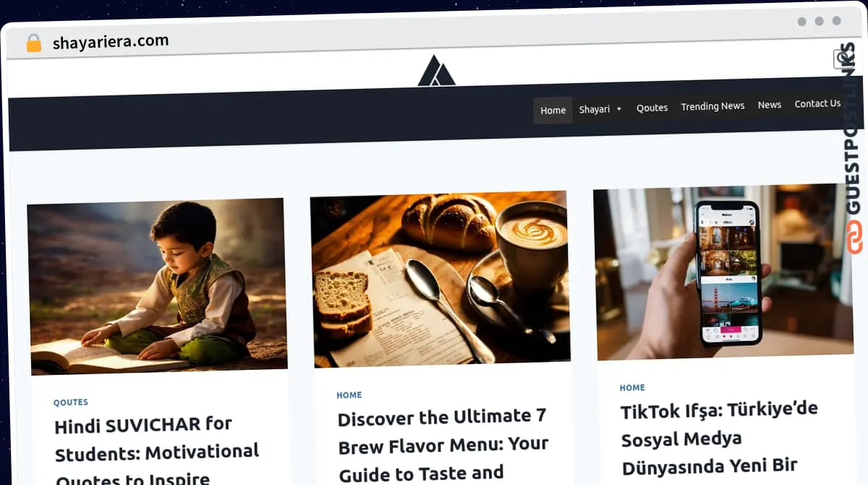This screenshot has height=485, width=868.
Task: Go to the Qoutes menu item
Action: click(x=652, y=108)
